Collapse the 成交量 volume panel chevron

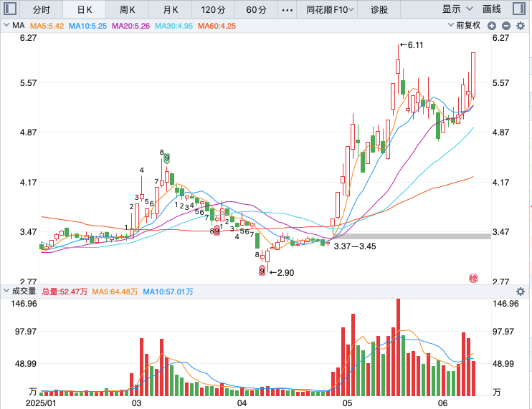coord(6,291)
